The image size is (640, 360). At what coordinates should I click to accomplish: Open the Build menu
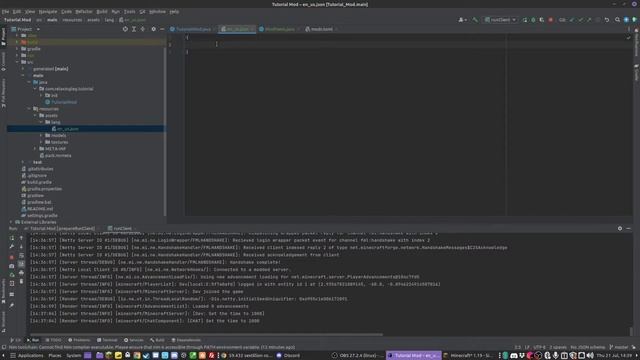tap(102, 11)
